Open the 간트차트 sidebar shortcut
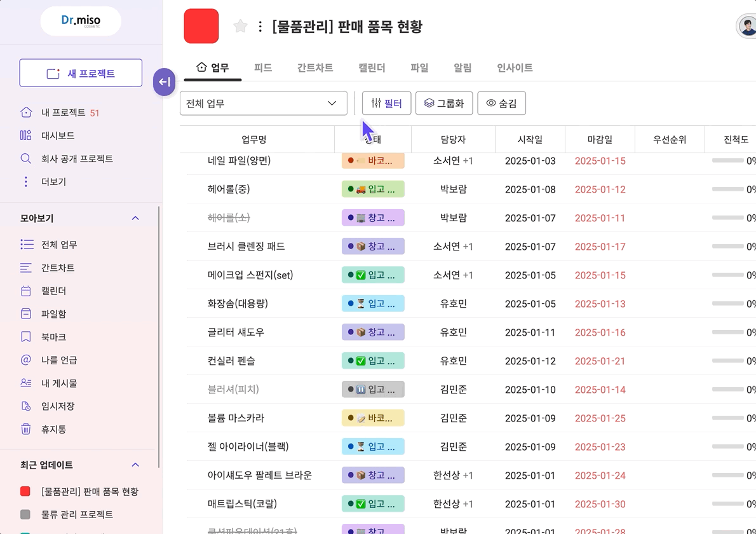 click(58, 268)
